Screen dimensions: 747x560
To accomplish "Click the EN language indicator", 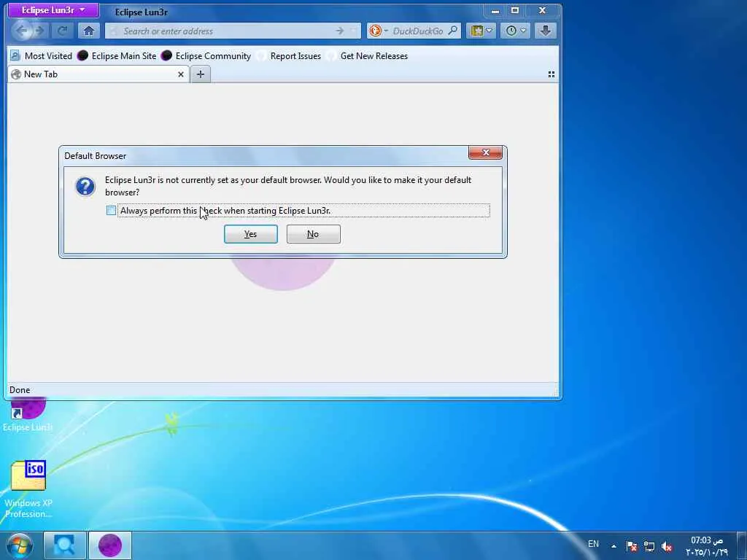I will point(593,544).
